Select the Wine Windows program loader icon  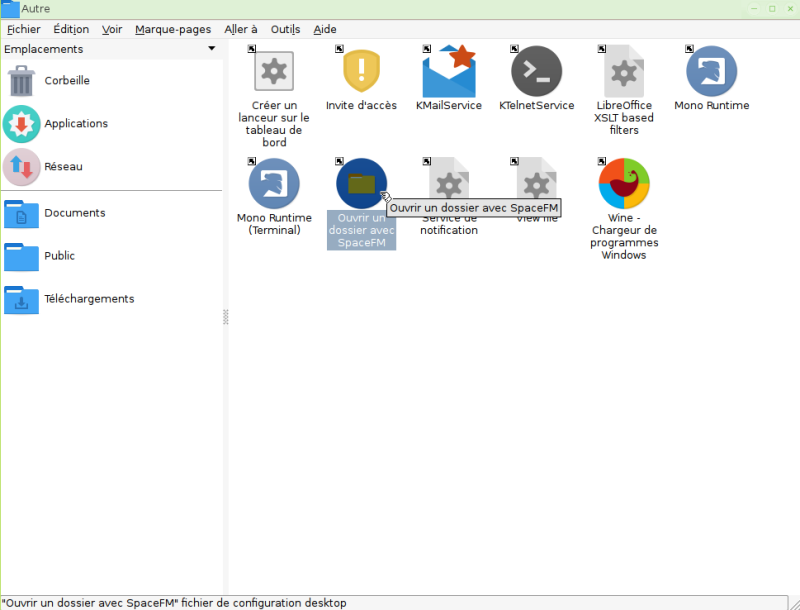point(624,184)
